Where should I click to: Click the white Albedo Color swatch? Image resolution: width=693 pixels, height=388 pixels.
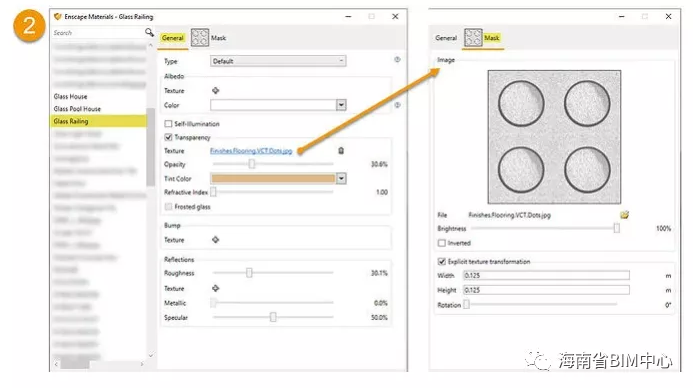tap(273, 105)
